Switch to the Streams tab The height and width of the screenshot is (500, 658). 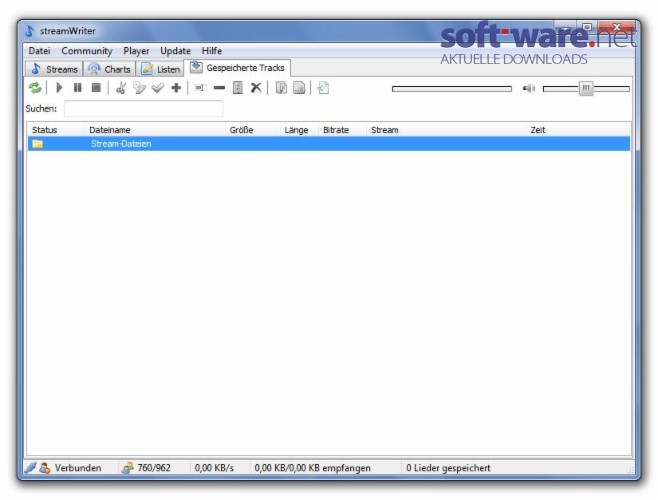(x=54, y=69)
